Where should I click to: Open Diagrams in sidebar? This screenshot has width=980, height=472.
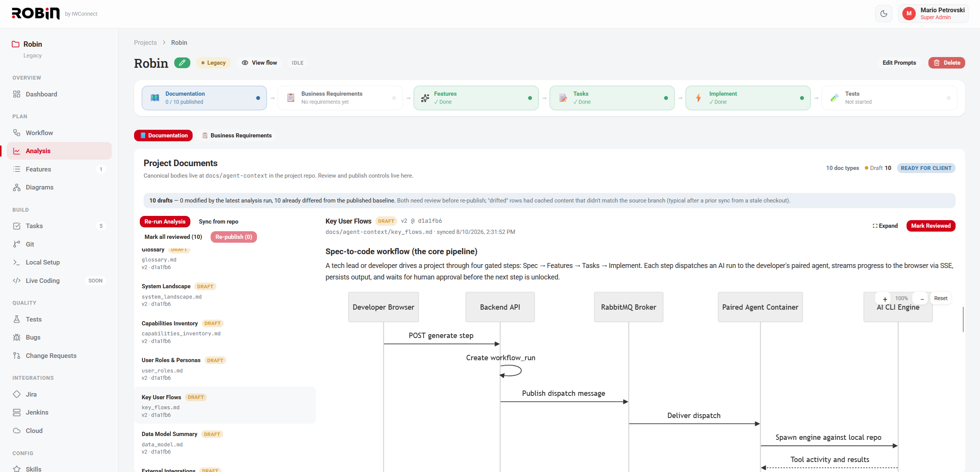click(59, 187)
